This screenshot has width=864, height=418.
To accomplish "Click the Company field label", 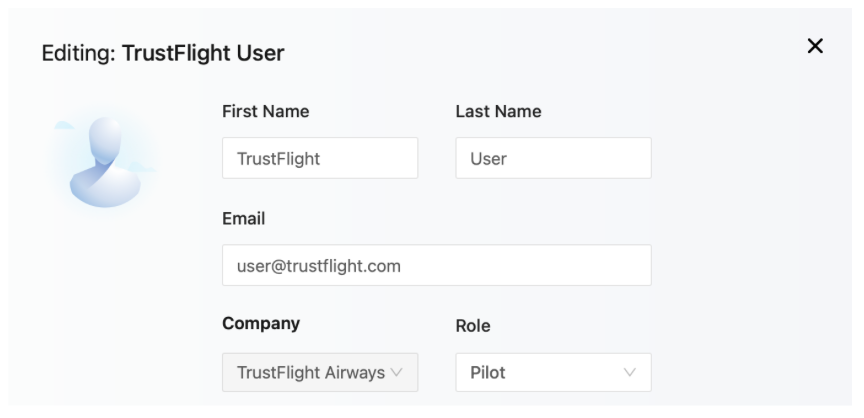I will coord(260,324).
